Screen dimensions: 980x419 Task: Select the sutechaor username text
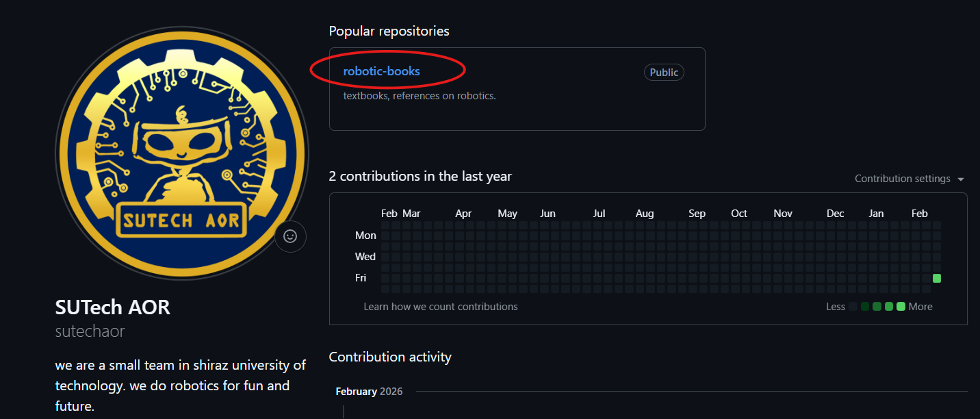coord(90,331)
